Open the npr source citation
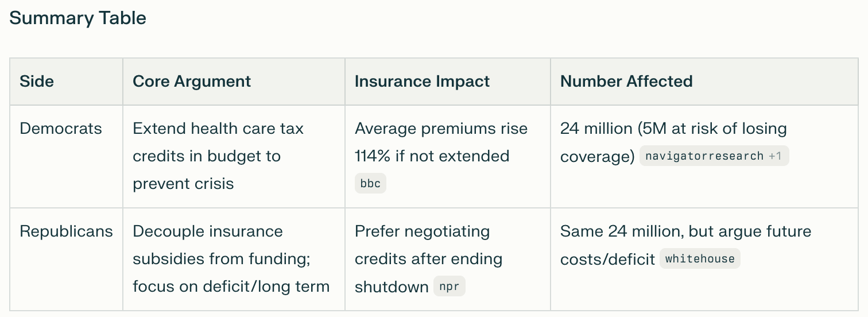This screenshot has width=868, height=317. coord(449,287)
